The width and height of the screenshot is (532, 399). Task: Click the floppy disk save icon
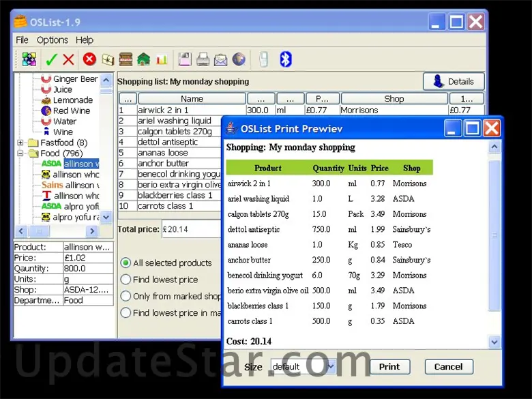coord(185,59)
